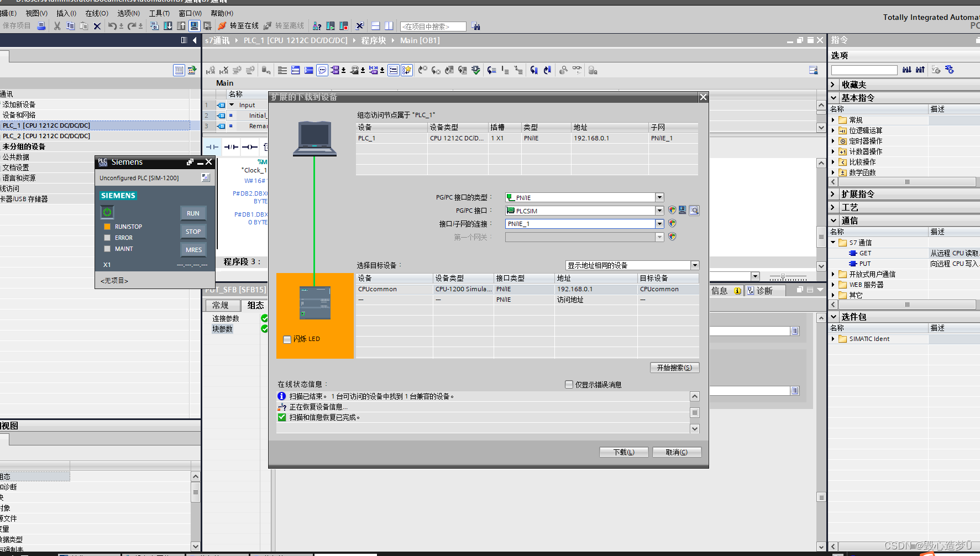Expand the Favorites section in instructions

[x=834, y=85]
